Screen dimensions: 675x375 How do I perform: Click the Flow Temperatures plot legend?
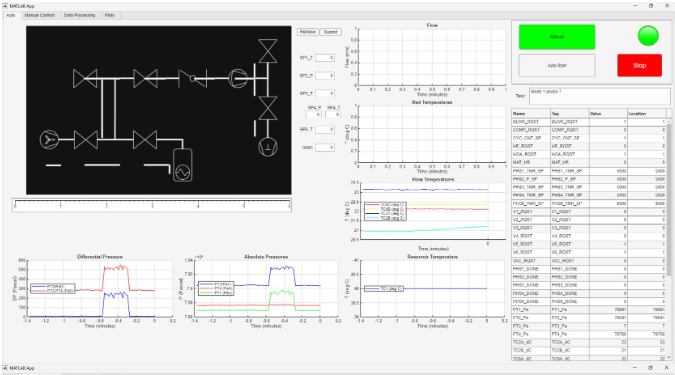click(x=385, y=211)
